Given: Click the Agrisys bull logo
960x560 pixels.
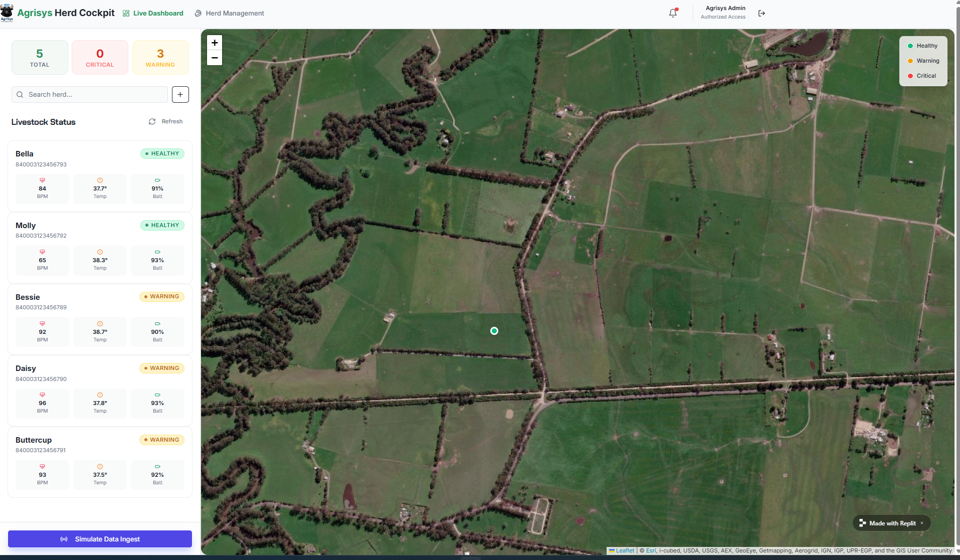Looking at the screenshot, I should point(7,12).
